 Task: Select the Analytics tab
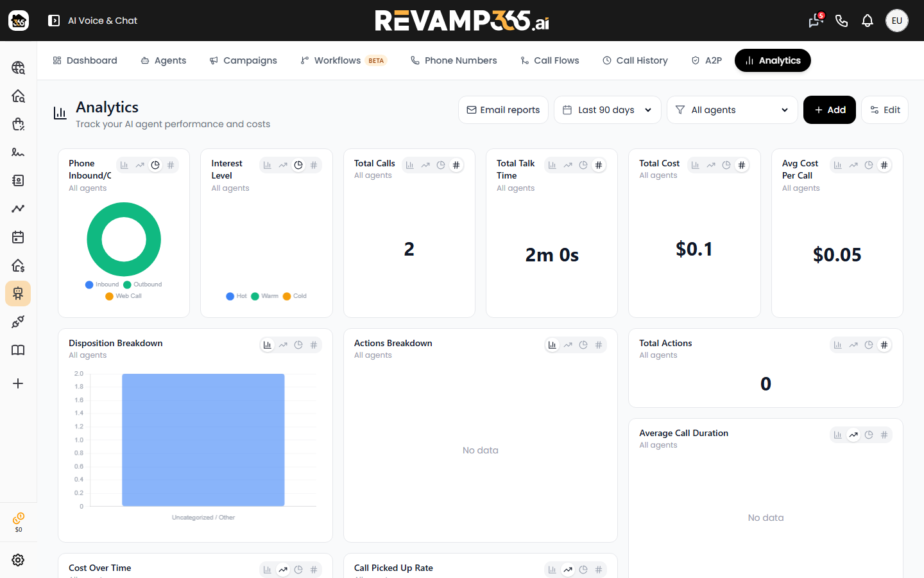click(x=773, y=60)
